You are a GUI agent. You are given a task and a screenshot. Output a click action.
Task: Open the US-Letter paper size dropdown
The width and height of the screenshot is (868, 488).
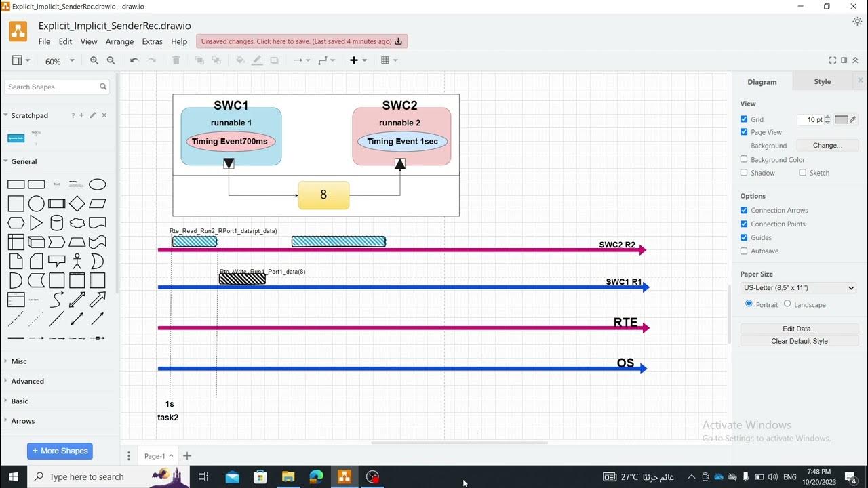click(799, 287)
